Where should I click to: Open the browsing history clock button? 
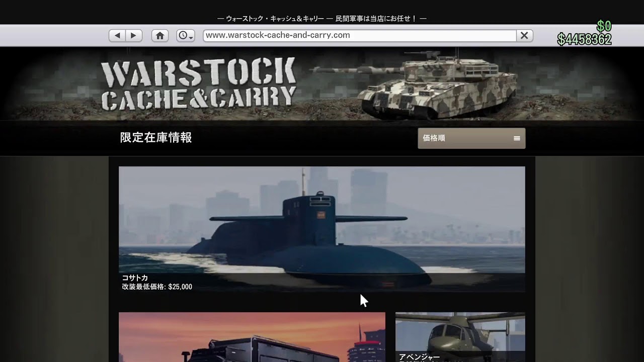[186, 36]
